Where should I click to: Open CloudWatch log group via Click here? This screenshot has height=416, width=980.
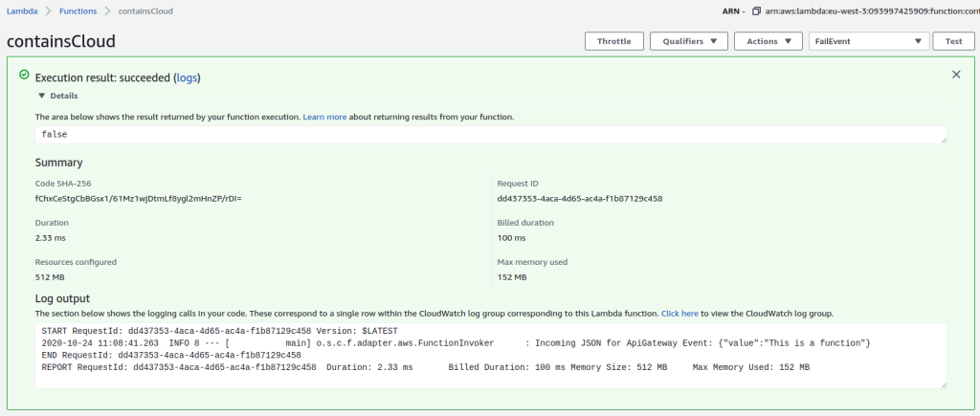tap(679, 313)
